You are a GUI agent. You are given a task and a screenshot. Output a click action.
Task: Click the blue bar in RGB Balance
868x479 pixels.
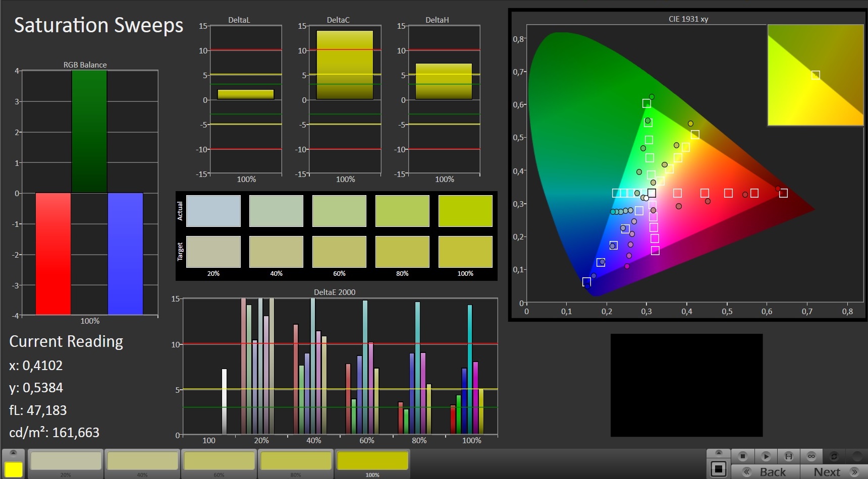tap(125, 254)
